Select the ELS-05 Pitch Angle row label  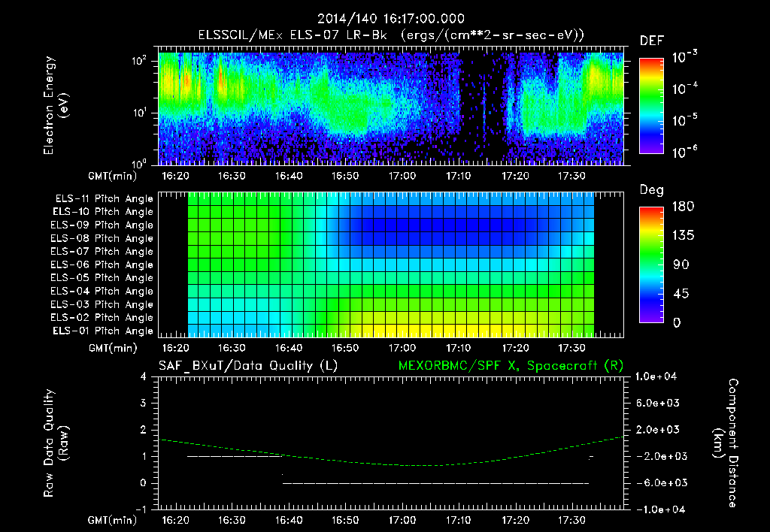[102, 278]
